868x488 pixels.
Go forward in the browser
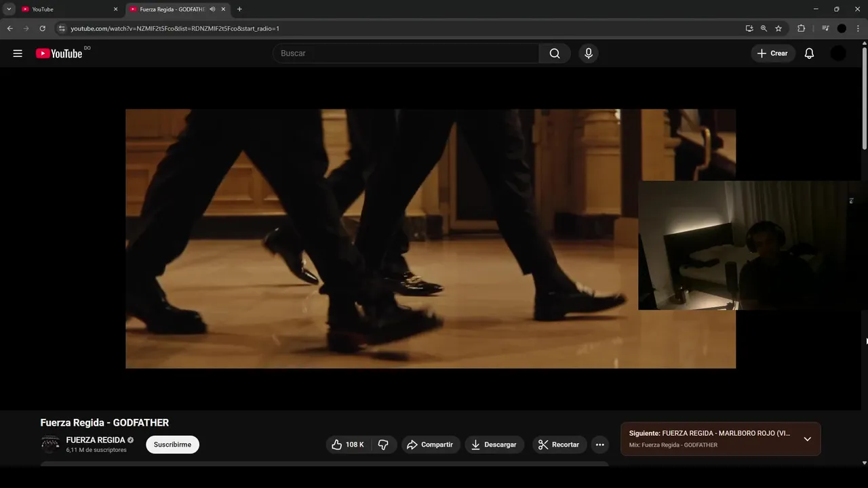(26, 28)
